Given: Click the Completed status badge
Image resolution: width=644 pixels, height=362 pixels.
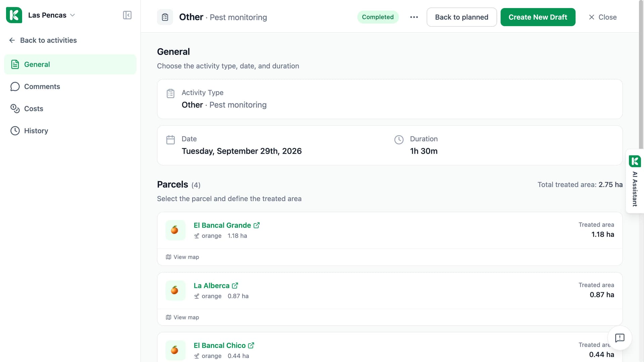Looking at the screenshot, I should 378,17.
